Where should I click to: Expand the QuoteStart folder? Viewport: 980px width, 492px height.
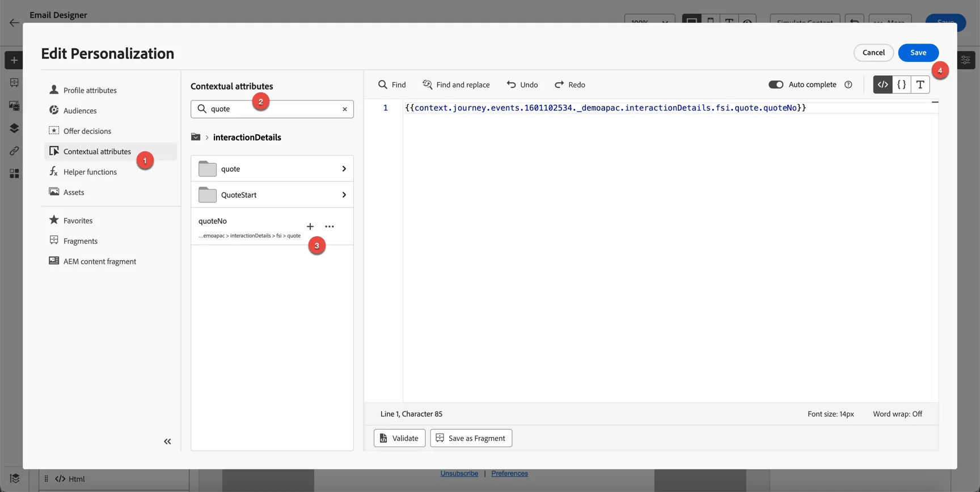(x=272, y=195)
